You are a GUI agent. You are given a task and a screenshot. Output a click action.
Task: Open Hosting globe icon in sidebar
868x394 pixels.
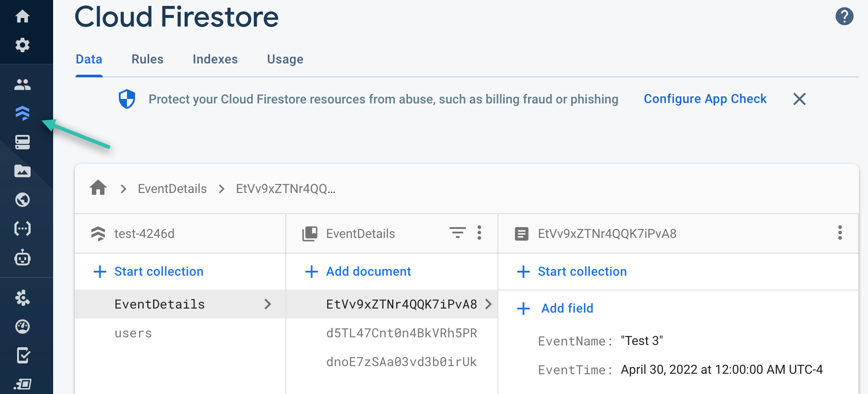(x=23, y=199)
